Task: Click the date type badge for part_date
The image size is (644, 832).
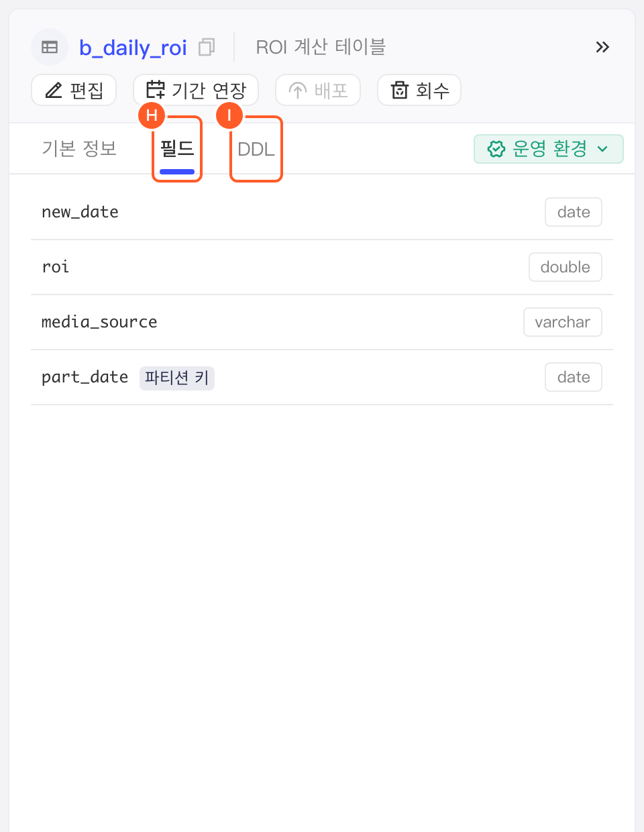Action: [574, 377]
